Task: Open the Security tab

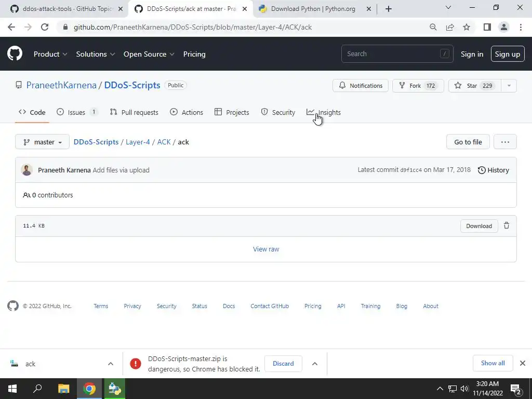Action: tap(278, 112)
